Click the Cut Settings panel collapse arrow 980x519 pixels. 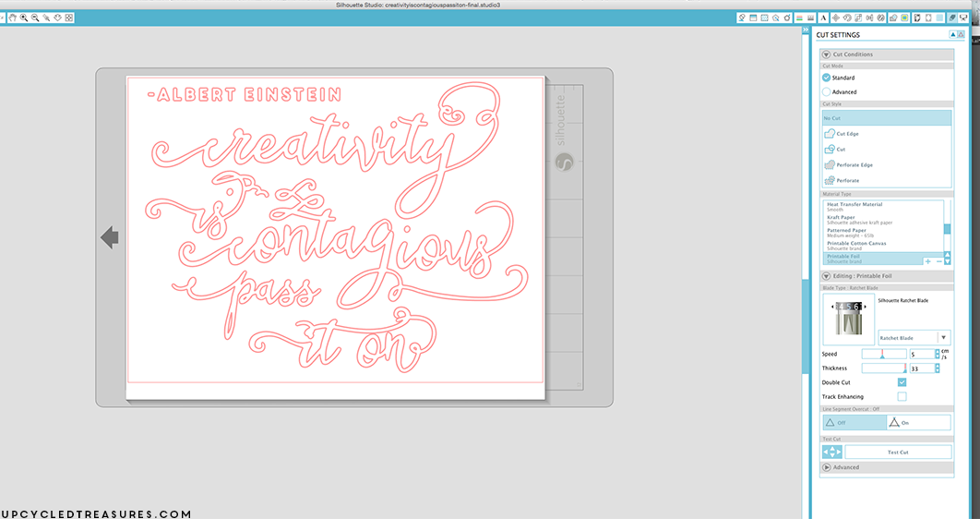pyautogui.click(x=953, y=35)
